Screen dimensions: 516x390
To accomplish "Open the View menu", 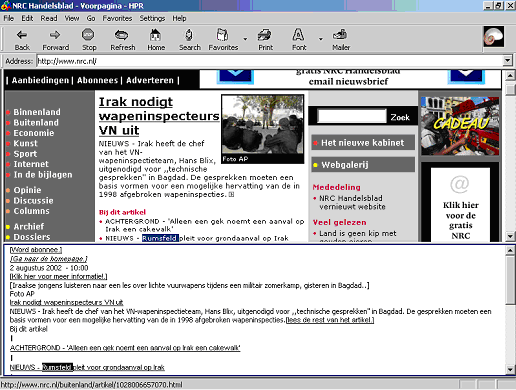I will point(72,18).
